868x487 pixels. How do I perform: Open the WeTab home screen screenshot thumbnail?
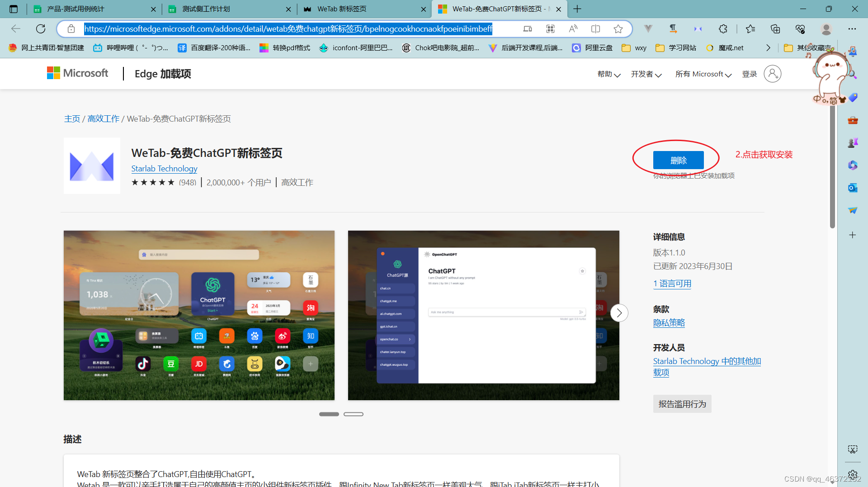pyautogui.click(x=199, y=315)
